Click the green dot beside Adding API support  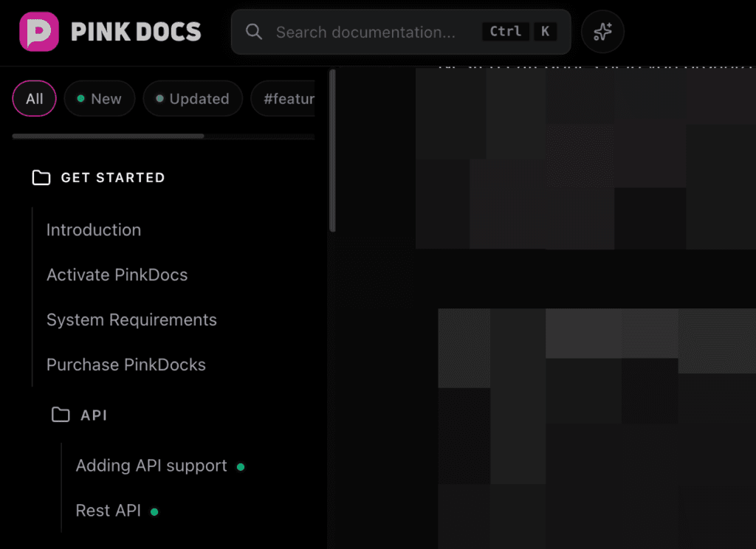pos(241,466)
